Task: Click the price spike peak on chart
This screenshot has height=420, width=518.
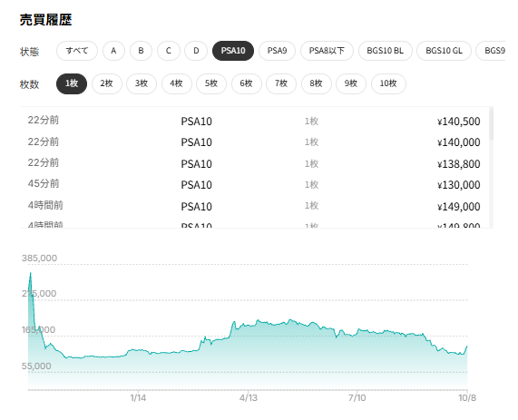Action: point(31,273)
